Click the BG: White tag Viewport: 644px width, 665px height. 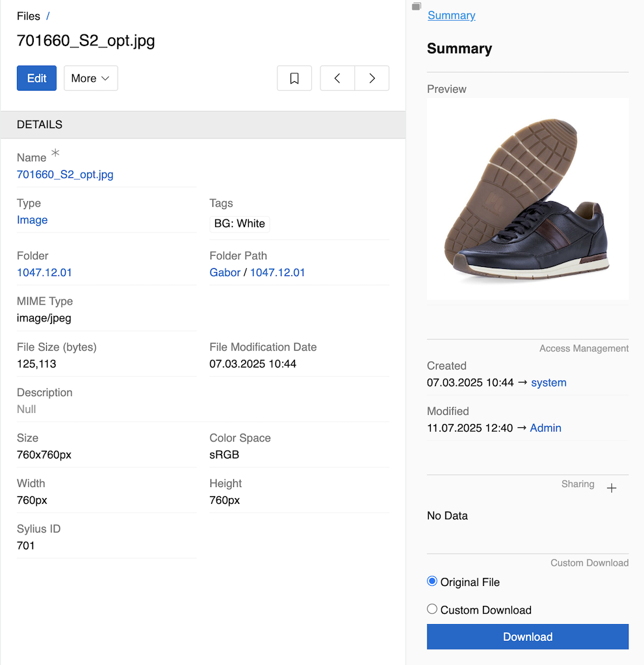coord(240,224)
